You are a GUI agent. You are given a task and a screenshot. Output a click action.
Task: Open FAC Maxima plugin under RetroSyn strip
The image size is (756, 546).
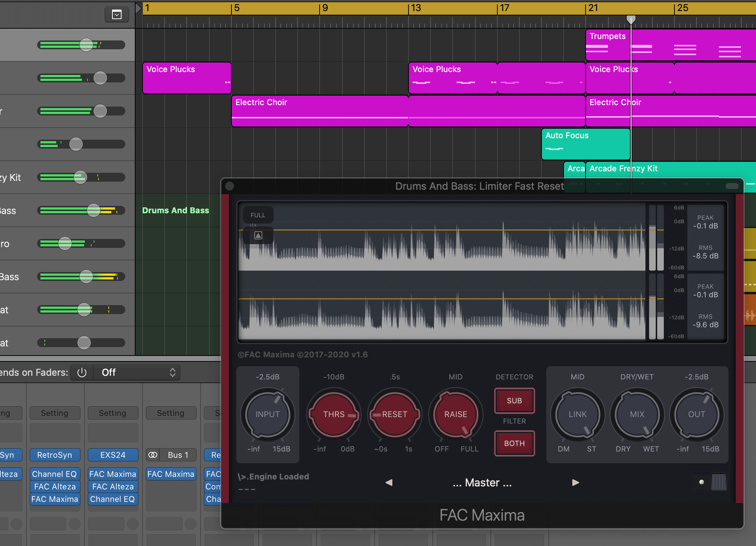[55, 499]
